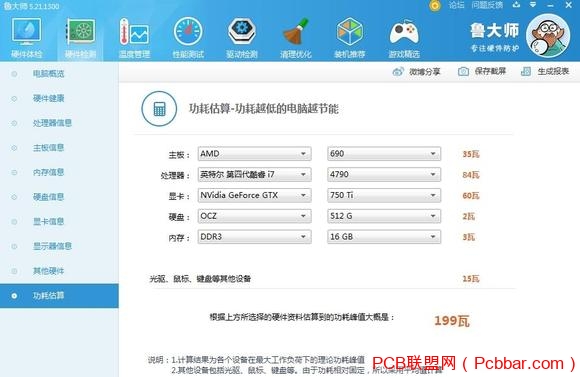Click the 驱动检测 gear icon
Viewport: 580px width, 377px height.
(x=242, y=32)
